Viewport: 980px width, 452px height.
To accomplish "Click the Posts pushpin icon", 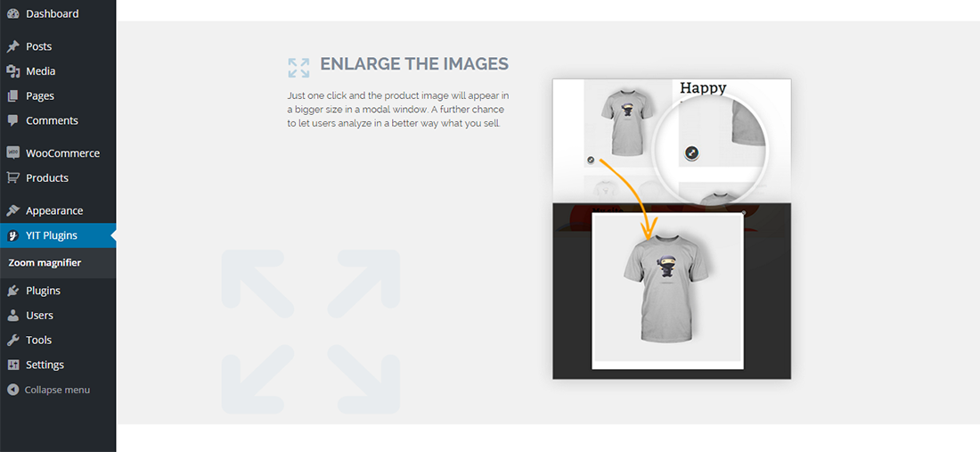I will point(12,46).
